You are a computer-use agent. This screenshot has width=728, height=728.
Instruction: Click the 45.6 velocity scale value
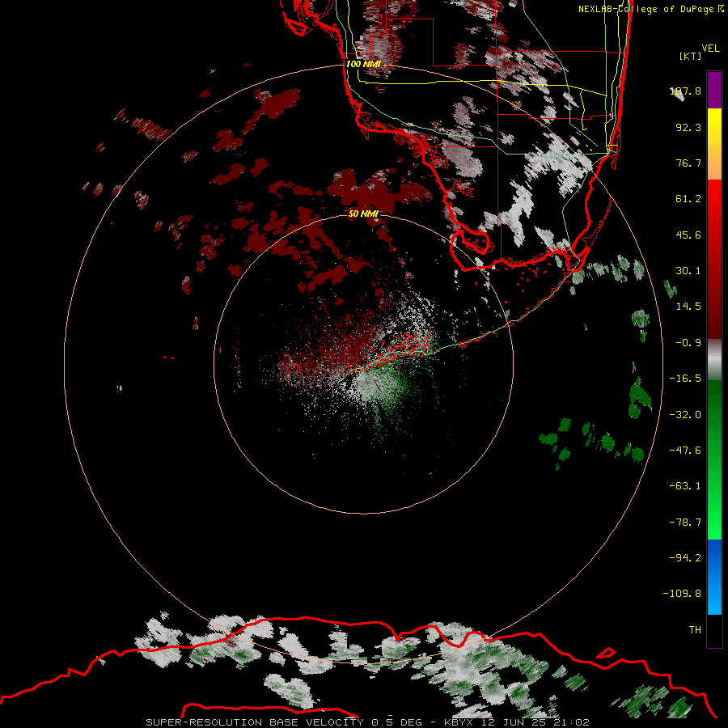point(688,235)
